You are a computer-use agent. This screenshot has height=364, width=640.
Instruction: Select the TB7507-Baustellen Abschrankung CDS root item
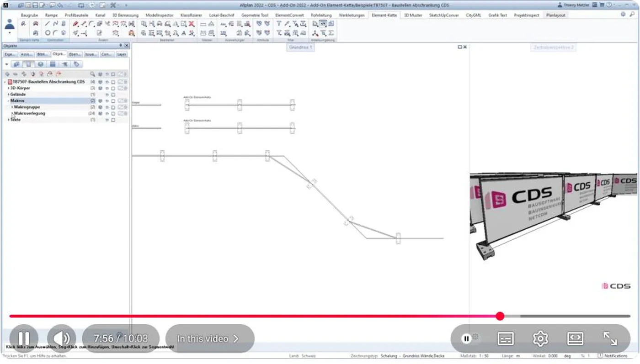(48, 82)
